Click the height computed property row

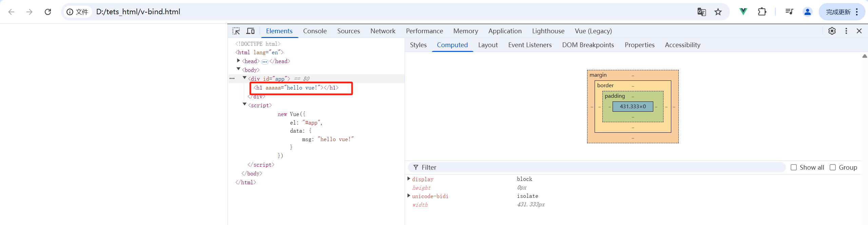coord(633,188)
